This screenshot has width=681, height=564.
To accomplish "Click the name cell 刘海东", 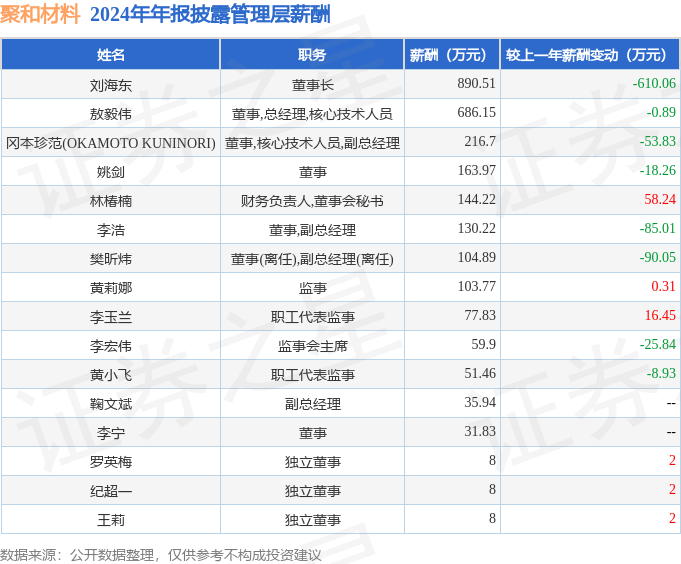I will pyautogui.click(x=111, y=85).
